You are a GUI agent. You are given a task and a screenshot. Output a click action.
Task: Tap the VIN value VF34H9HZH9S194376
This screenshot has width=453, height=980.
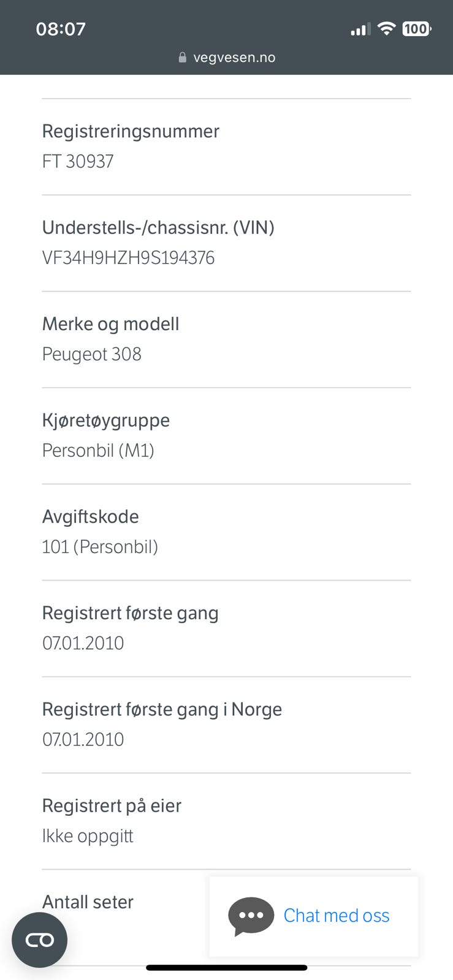tap(128, 258)
